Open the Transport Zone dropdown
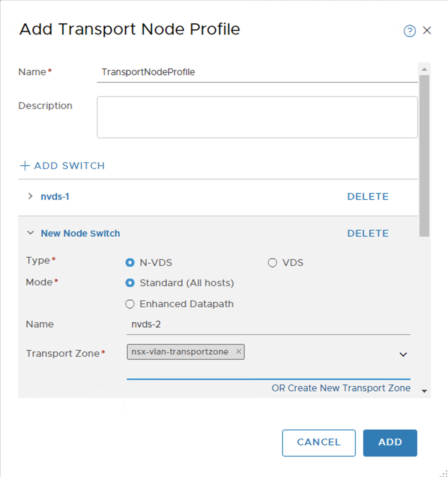 pyautogui.click(x=403, y=354)
